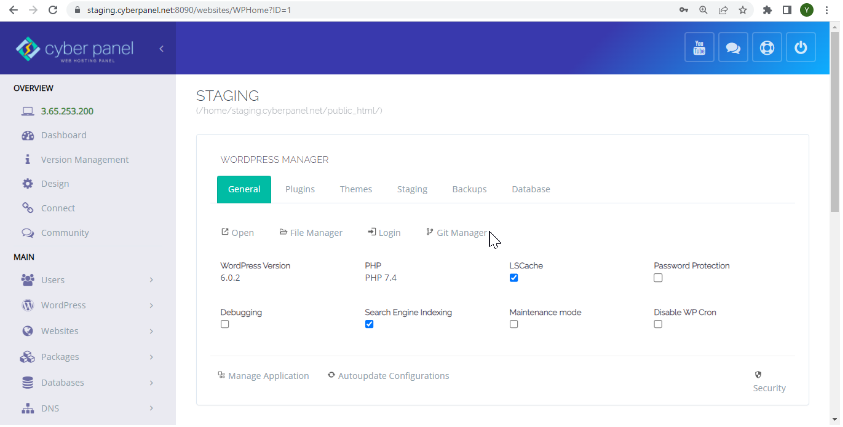The width and height of the screenshot is (843, 427).
Task: Open the YouTube channel icon button
Action: 699,47
